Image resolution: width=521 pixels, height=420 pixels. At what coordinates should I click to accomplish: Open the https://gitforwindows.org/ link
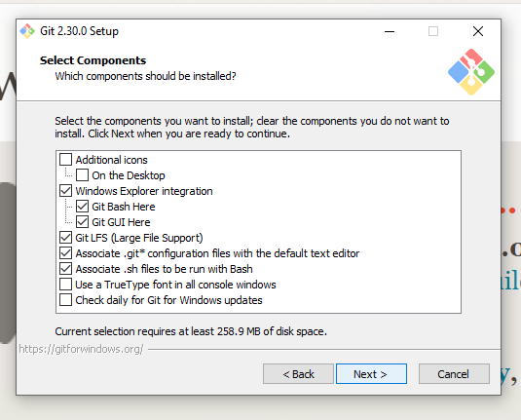81,349
